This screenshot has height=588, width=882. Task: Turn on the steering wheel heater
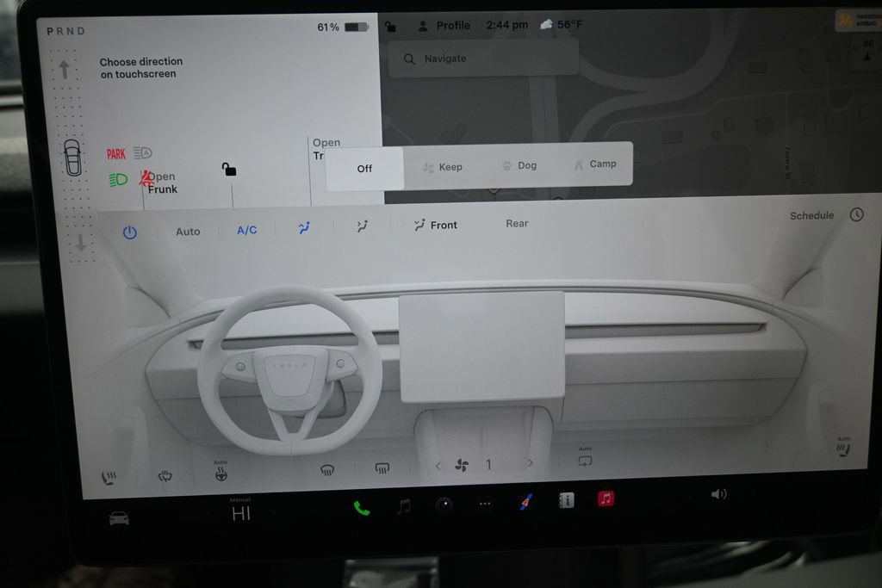pyautogui.click(x=220, y=473)
